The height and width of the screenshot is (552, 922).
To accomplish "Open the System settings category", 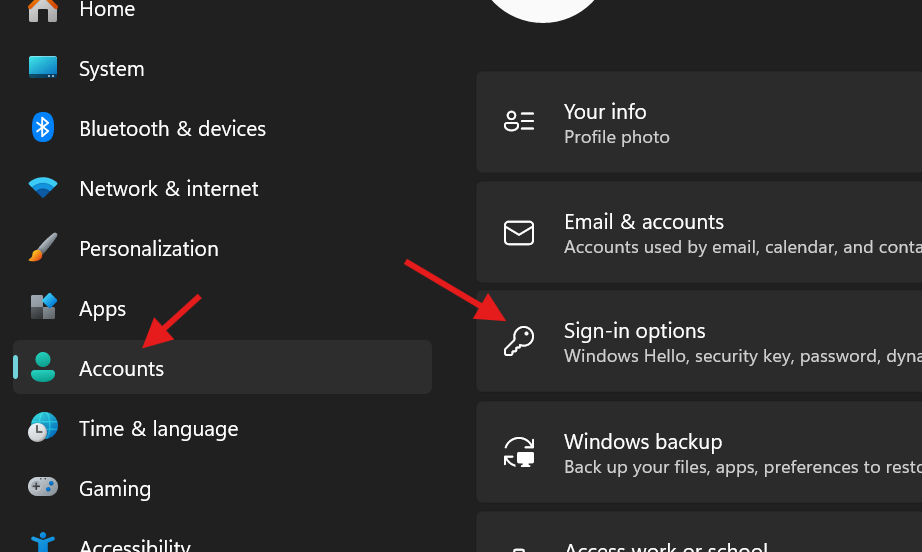I will pos(111,69).
